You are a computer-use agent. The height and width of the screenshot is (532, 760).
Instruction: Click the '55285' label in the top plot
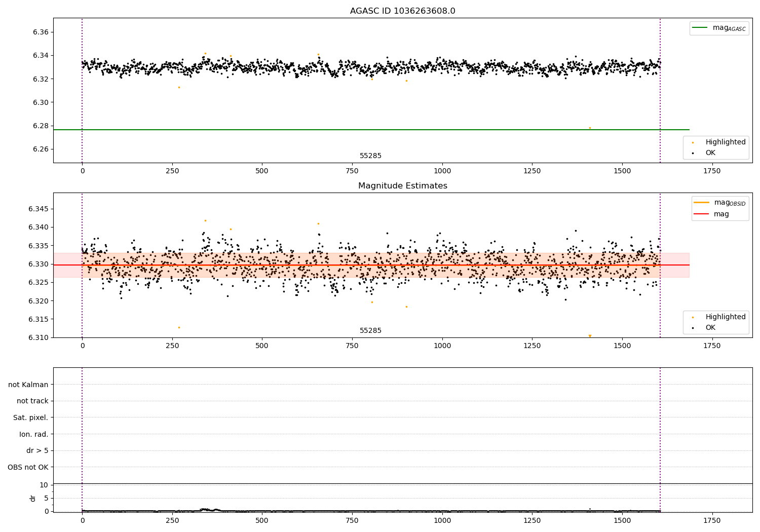pos(370,156)
